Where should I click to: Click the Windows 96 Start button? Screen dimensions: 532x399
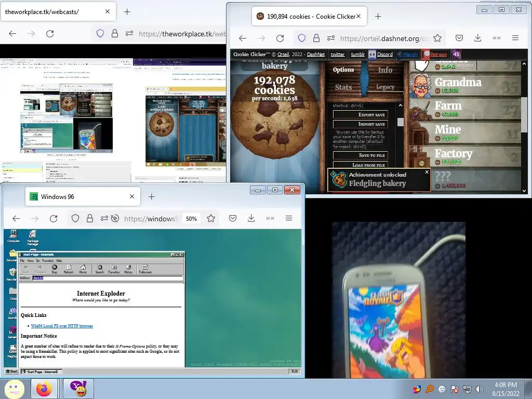(11, 371)
